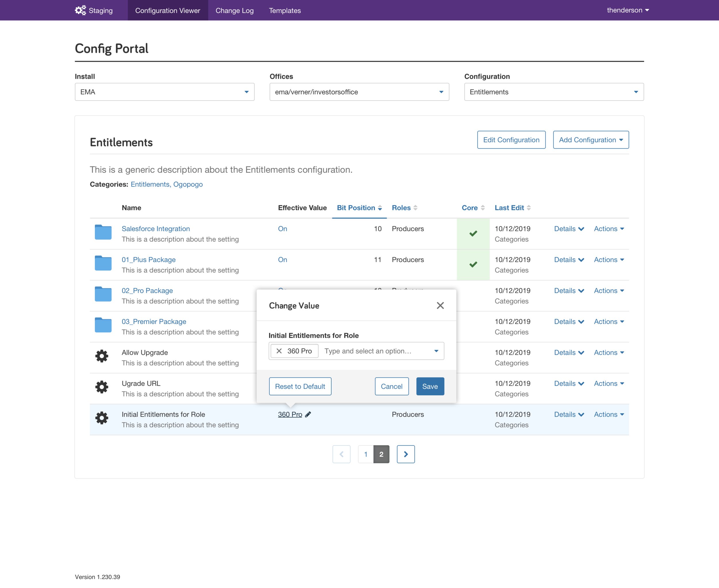Open the 01_Plus Package folder icon
This screenshot has height=588, width=719.
(x=103, y=263)
